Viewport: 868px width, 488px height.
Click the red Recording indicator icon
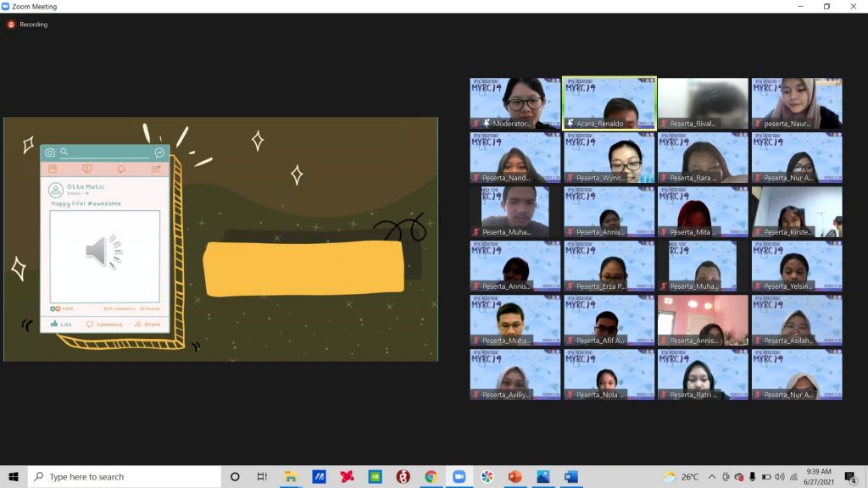pos(10,25)
